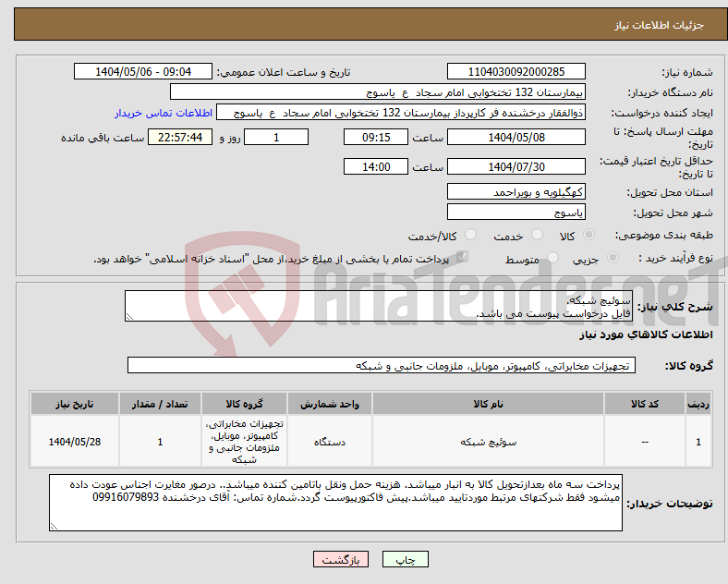
Task: Click the response deadline date 1404/05/08
Action: 516,137
